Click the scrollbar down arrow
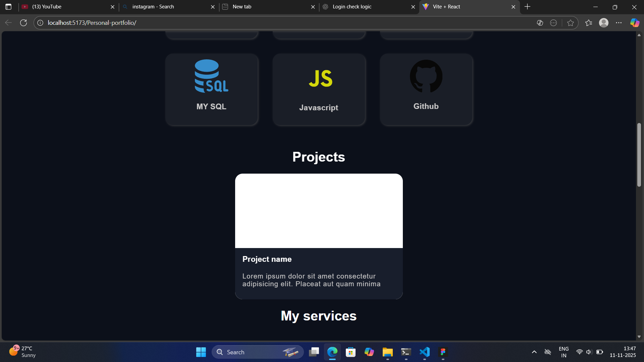644x362 pixels. 639,337
